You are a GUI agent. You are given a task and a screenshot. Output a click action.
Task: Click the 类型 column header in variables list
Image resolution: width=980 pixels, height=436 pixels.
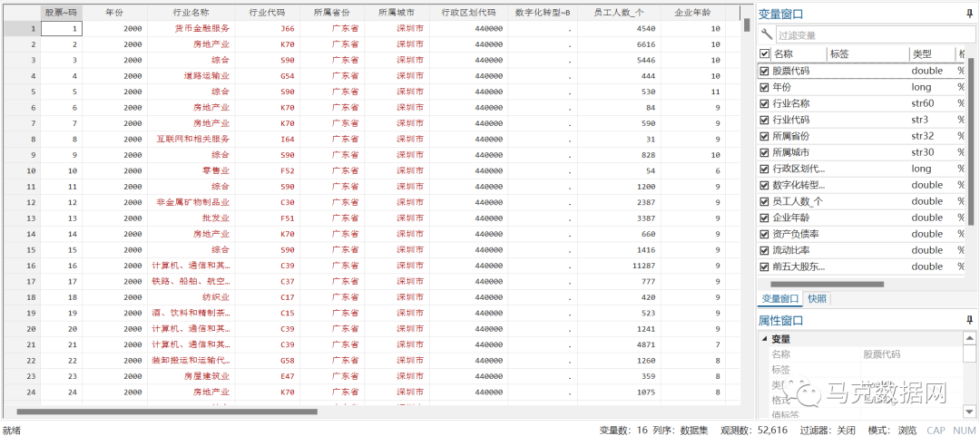pos(931,54)
